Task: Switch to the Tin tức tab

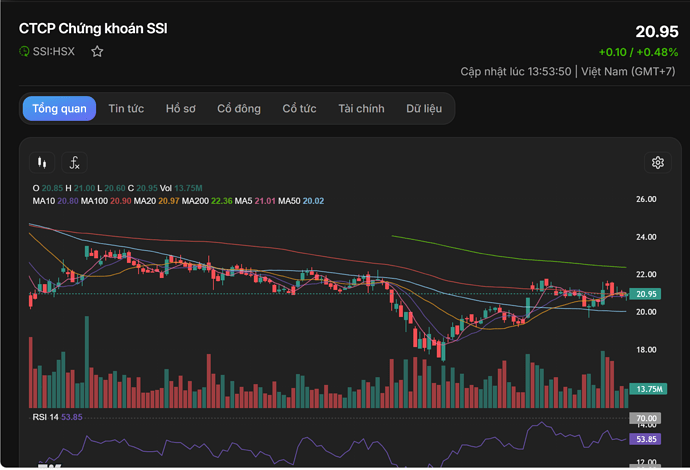Action: point(126,109)
